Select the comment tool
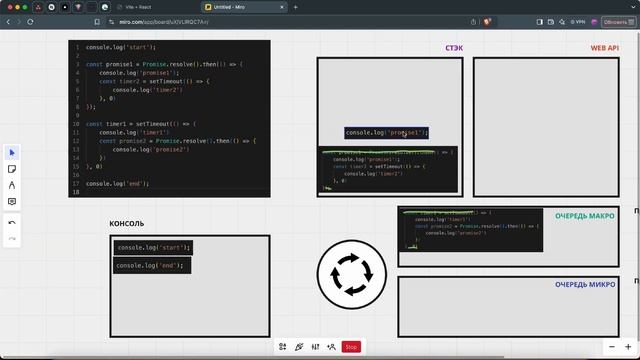 (x=12, y=202)
